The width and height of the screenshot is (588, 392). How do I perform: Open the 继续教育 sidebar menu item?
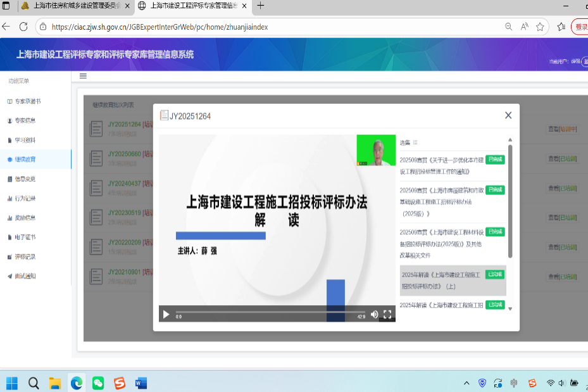25,160
